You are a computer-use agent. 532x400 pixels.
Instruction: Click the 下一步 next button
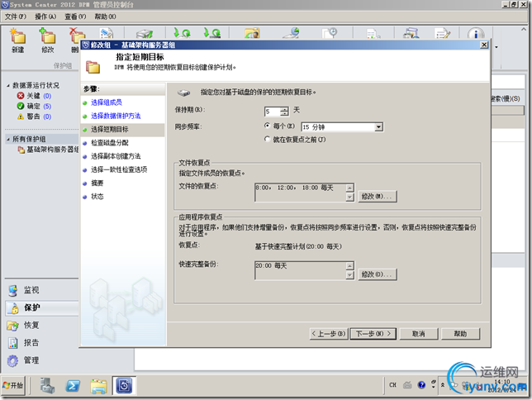(373, 334)
